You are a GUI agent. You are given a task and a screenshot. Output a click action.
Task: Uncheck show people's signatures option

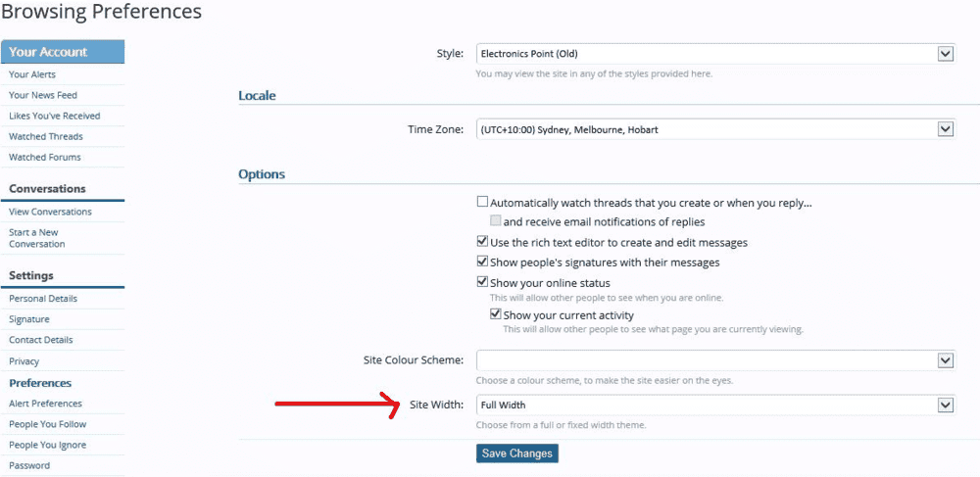pyautogui.click(x=482, y=262)
